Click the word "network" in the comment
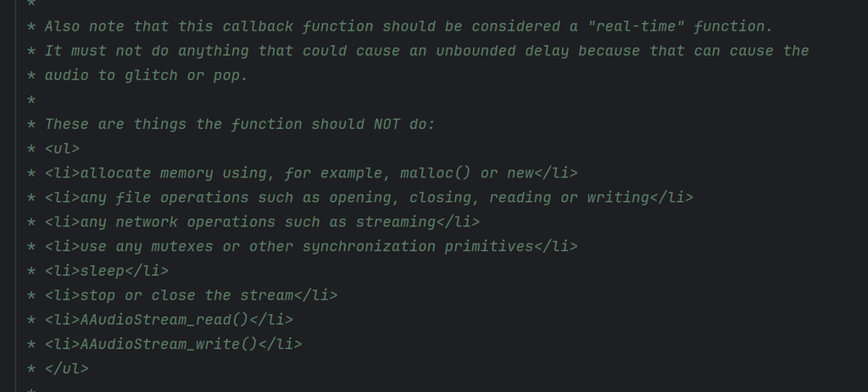This screenshot has width=868, height=392. 147,222
